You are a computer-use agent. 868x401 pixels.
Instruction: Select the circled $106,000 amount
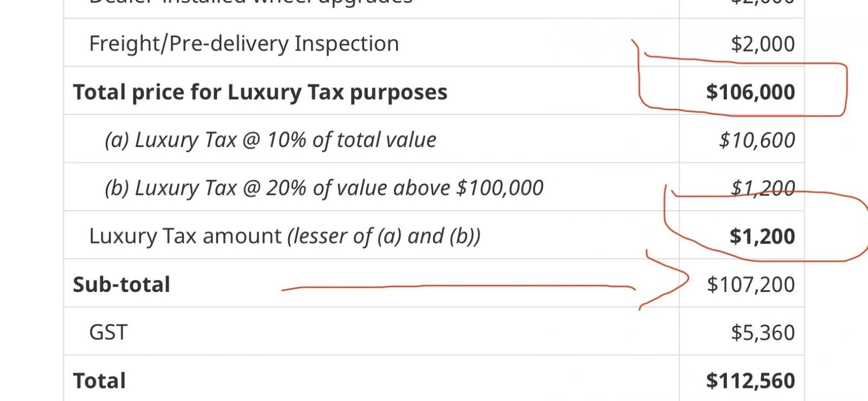point(750,92)
